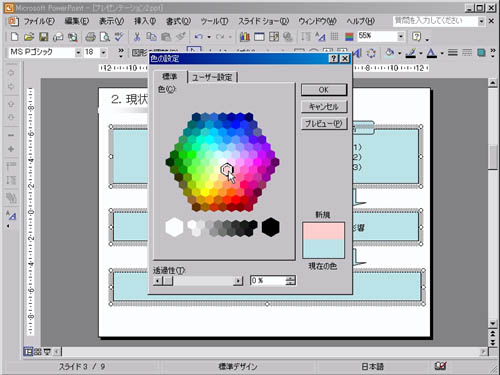The height and width of the screenshot is (375, 500).
Task: Open the font size 18 dropdown
Action: [104, 52]
